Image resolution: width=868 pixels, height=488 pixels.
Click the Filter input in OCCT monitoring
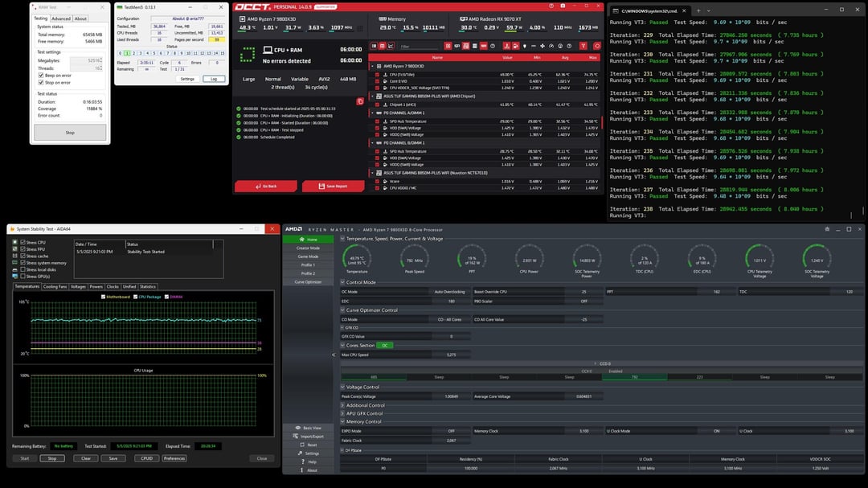420,46
